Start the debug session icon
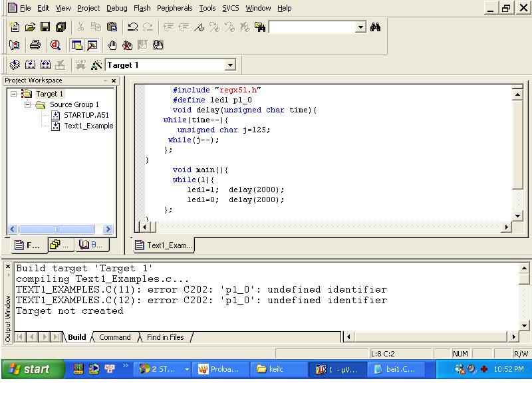 pos(55,45)
